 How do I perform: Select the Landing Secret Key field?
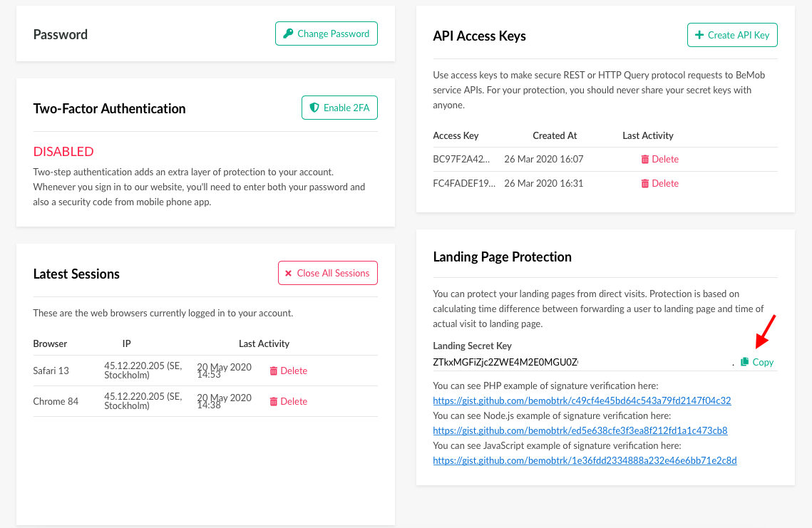coord(582,362)
